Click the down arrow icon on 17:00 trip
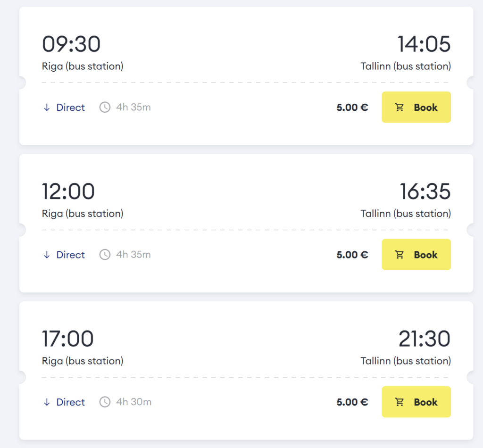The image size is (483, 448). pos(47,402)
